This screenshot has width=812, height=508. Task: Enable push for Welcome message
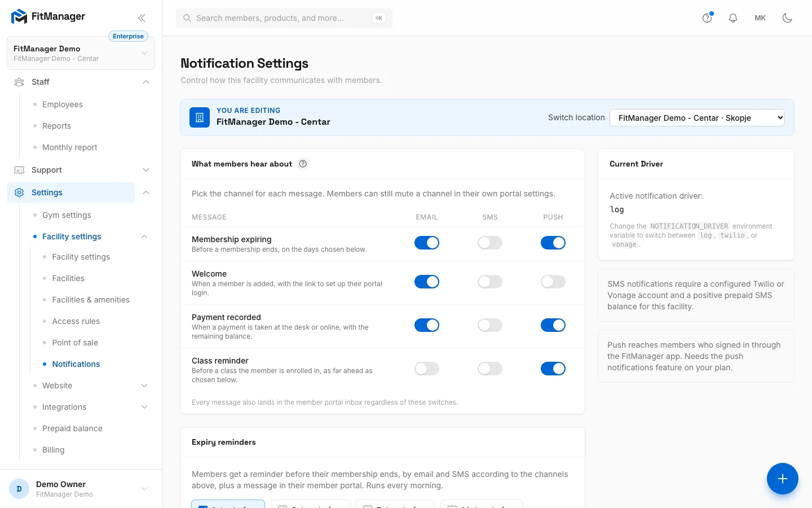[x=553, y=282]
